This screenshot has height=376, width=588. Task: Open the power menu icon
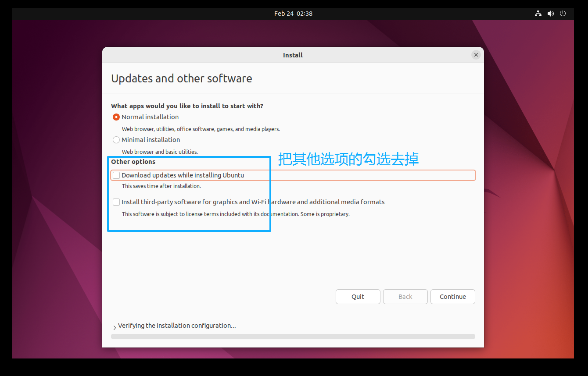563,14
